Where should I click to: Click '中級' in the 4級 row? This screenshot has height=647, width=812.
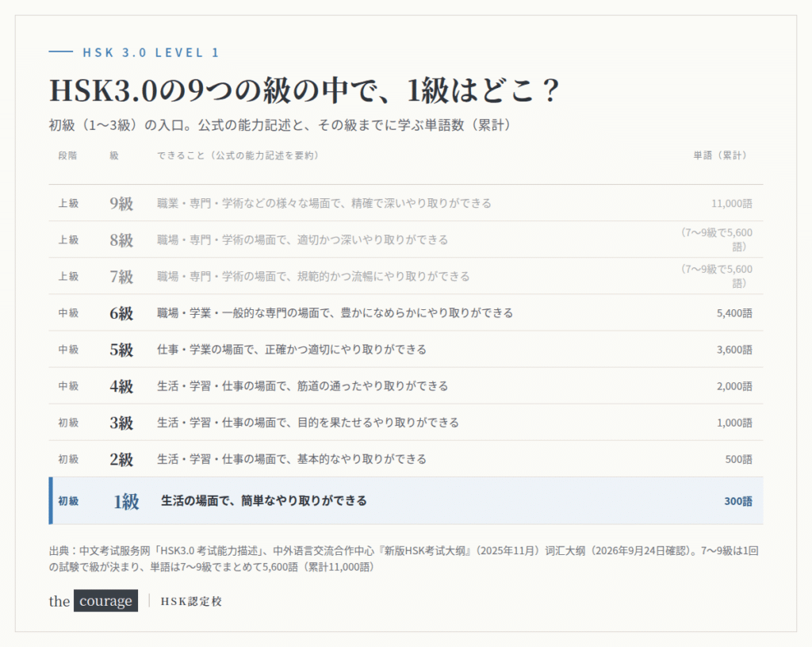coord(68,386)
